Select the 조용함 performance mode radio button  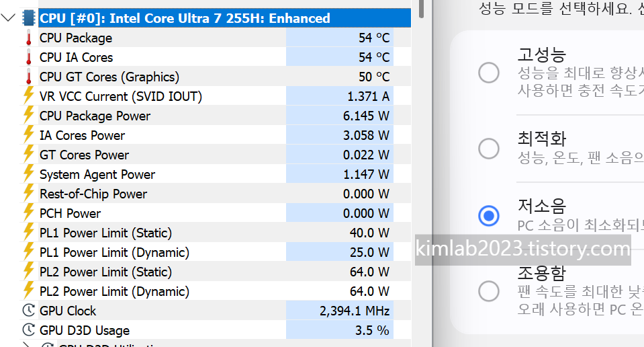(x=489, y=291)
